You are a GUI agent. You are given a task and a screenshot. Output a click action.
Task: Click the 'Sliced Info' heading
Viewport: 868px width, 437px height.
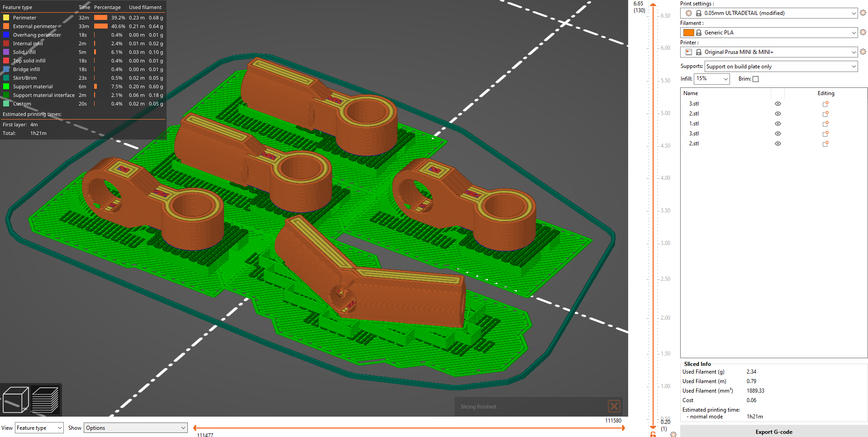(x=697, y=364)
